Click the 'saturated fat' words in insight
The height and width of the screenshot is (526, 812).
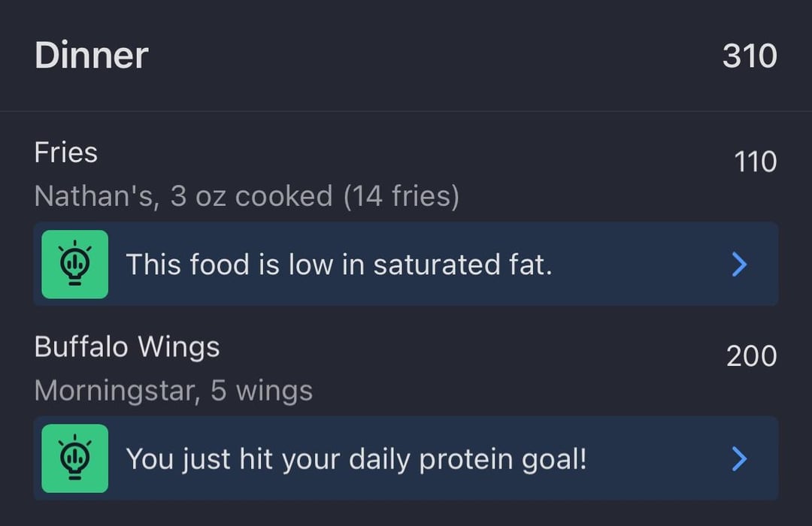pyautogui.click(x=463, y=264)
